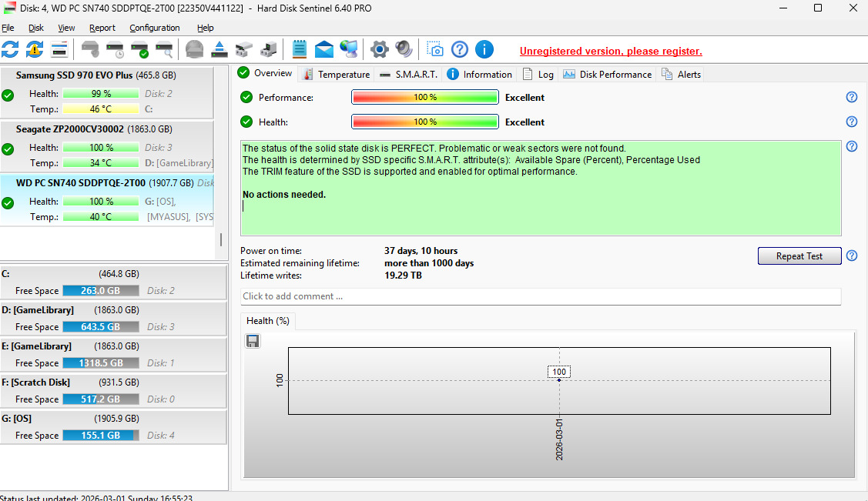Open the File menu

(8, 28)
